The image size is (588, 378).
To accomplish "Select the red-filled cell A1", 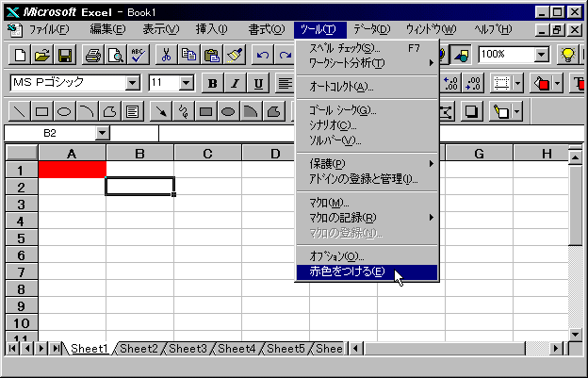I will [x=72, y=170].
